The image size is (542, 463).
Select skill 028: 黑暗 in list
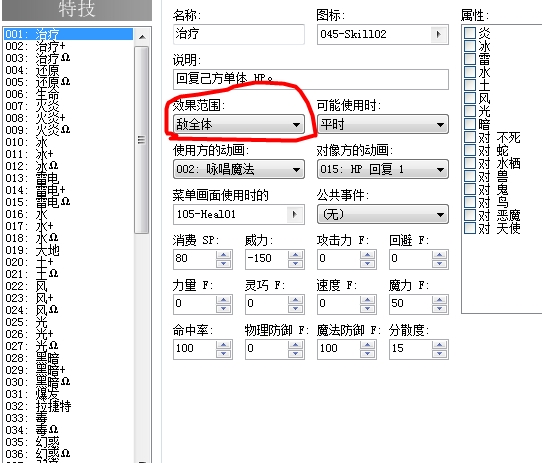point(68,358)
